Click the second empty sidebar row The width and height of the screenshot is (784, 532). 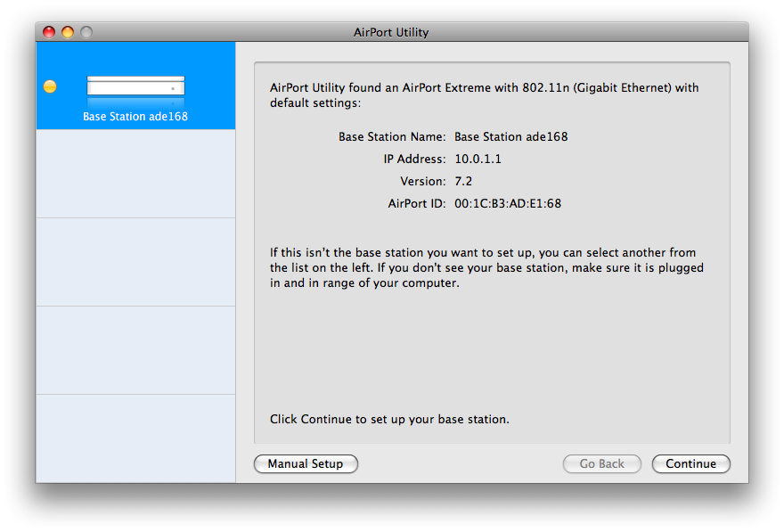click(x=135, y=262)
